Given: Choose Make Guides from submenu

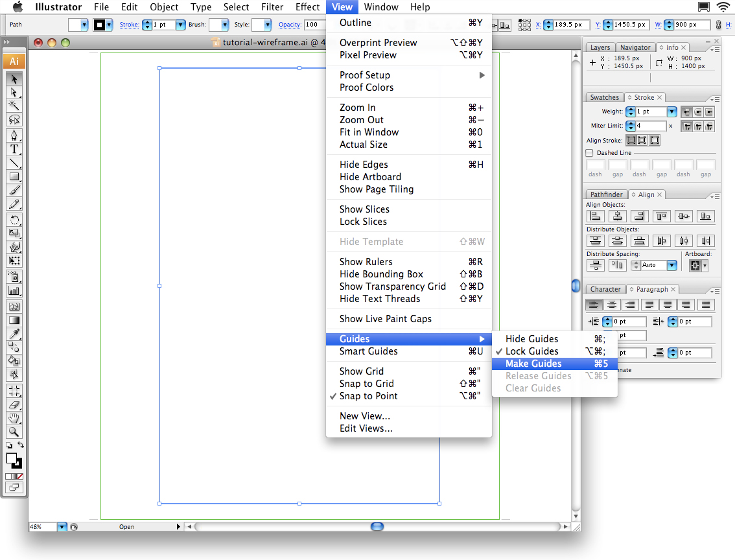Looking at the screenshot, I should (x=554, y=364).
